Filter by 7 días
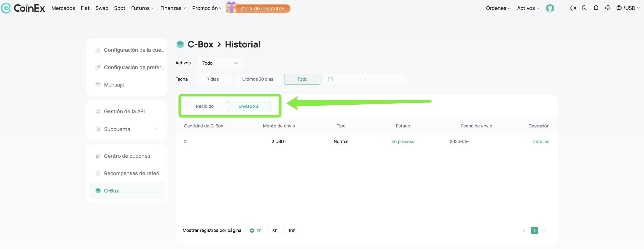This screenshot has height=249, width=644. click(213, 79)
